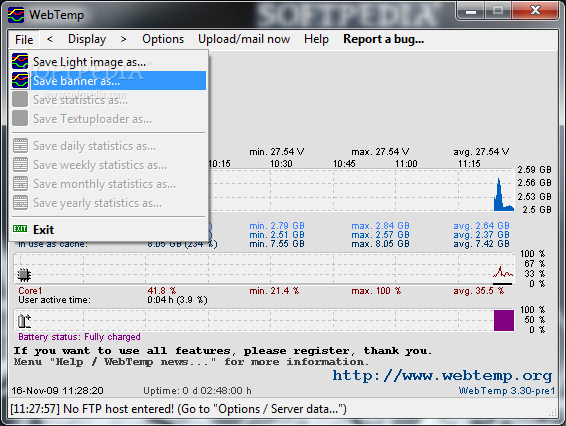The height and width of the screenshot is (426, 566).
Task: Click the Uptime: 0 d 02:48:00 h text
Action: point(197,391)
